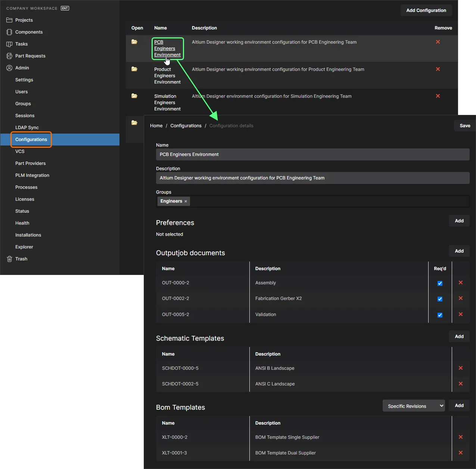This screenshot has width=476, height=469.
Task: Open Installations admin page
Action: pos(28,235)
